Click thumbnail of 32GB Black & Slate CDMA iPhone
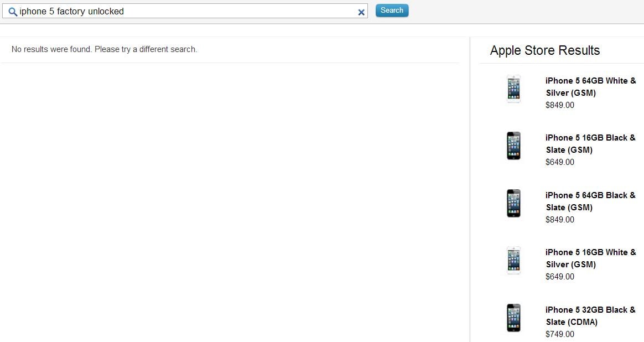 click(513, 318)
